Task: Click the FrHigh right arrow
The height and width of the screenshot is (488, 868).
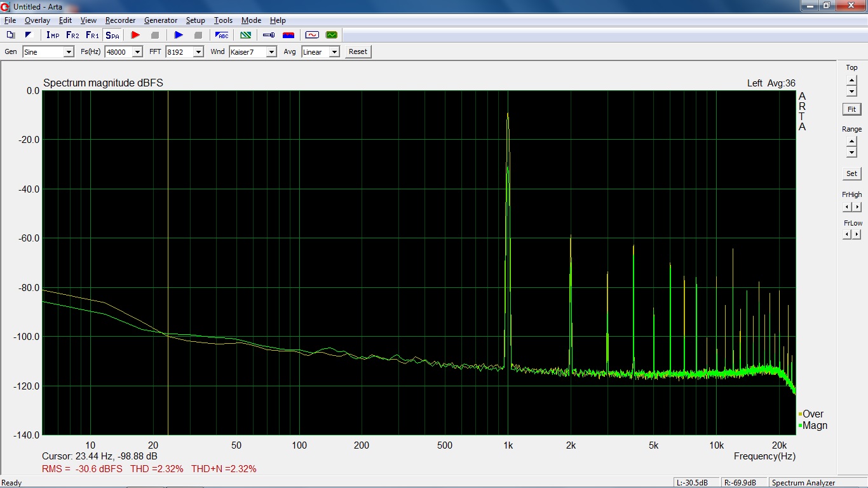Action: point(857,207)
